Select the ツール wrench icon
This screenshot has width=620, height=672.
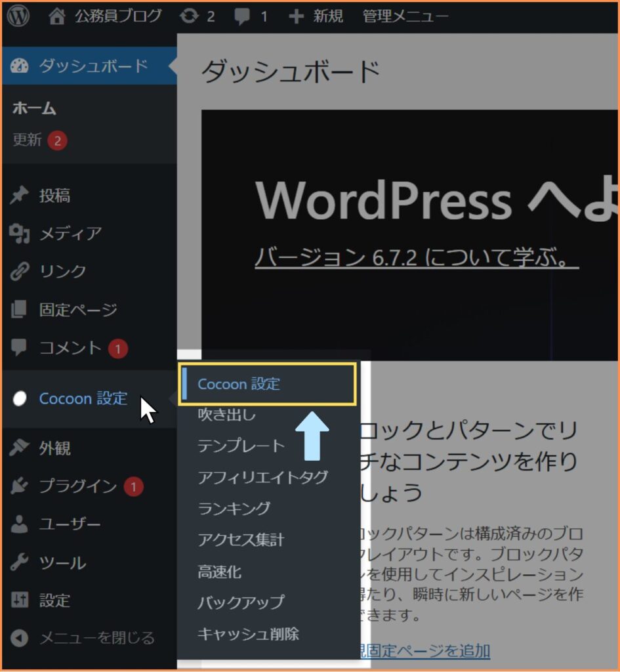coord(20,562)
